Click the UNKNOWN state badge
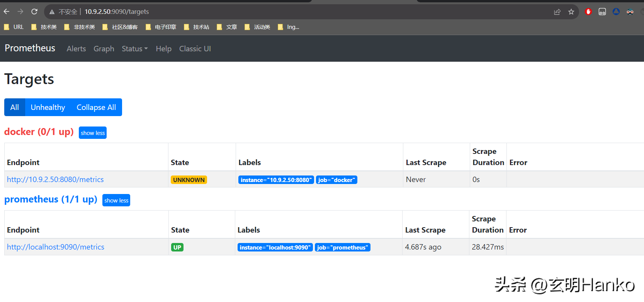The height and width of the screenshot is (302, 644). click(x=189, y=180)
